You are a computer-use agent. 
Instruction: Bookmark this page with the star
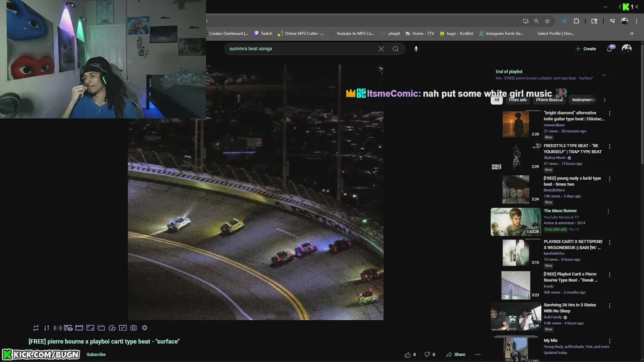(547, 21)
